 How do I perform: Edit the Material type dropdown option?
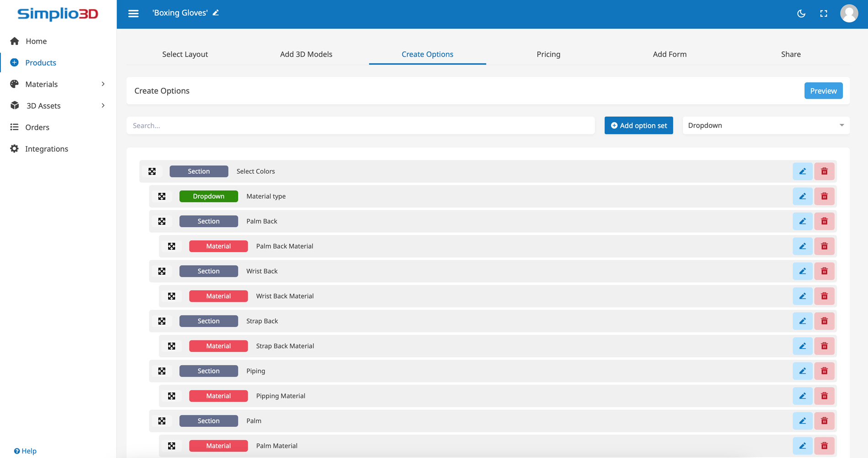click(x=802, y=197)
